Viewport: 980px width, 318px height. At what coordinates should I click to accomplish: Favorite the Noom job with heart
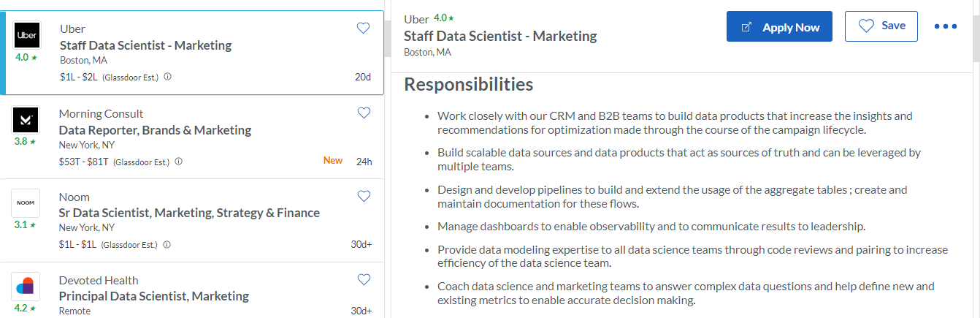[x=363, y=196]
